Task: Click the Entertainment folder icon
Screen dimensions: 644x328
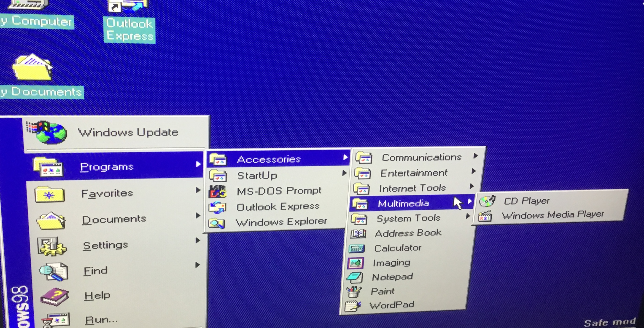Action: [x=362, y=173]
